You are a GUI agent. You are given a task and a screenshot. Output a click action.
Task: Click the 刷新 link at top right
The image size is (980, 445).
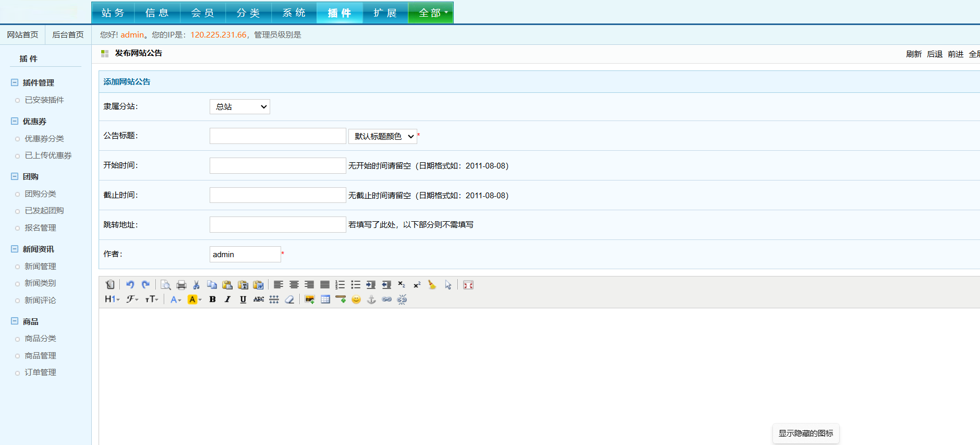(x=914, y=54)
